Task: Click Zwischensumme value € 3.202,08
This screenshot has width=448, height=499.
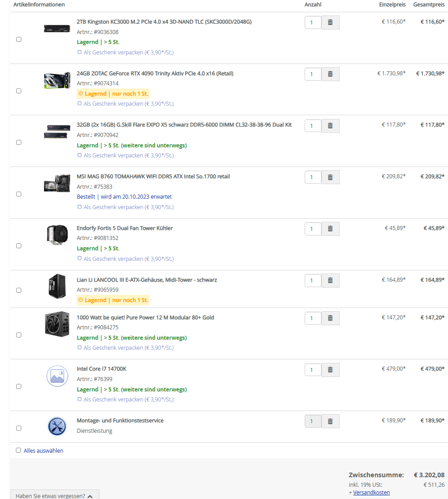Action: pos(429,475)
